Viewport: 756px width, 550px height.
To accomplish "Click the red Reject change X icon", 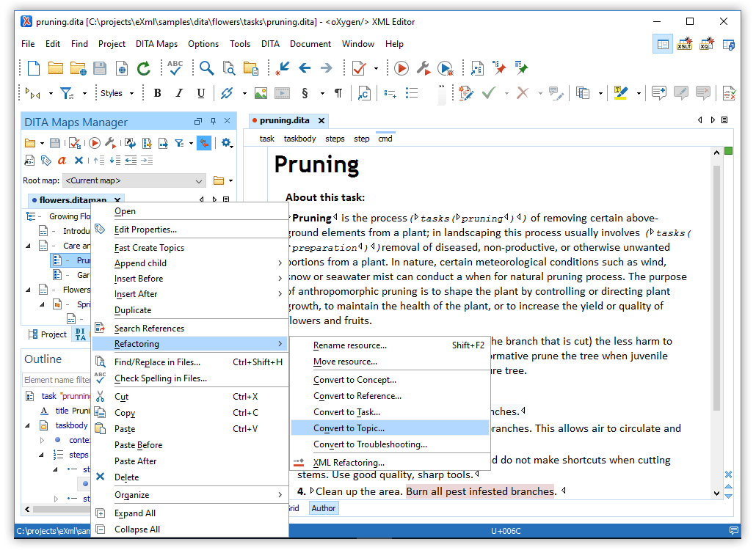I will 523,93.
